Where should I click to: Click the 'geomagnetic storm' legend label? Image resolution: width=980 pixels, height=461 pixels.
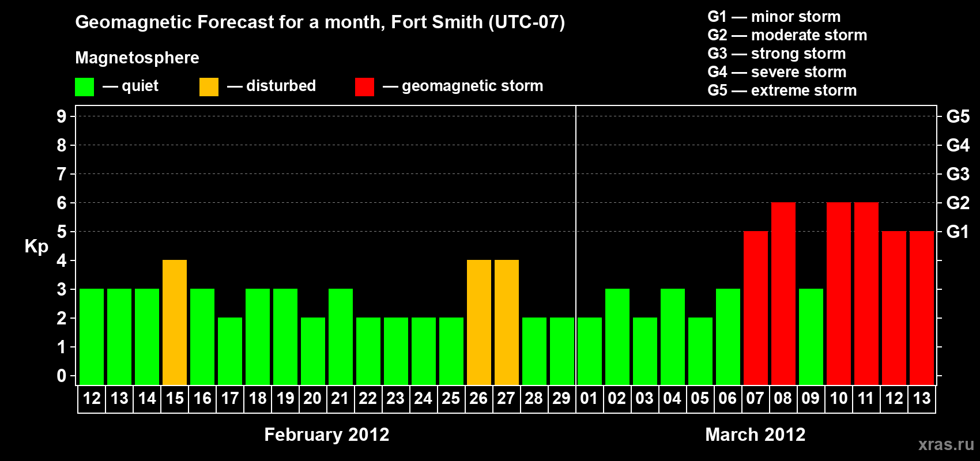473,86
